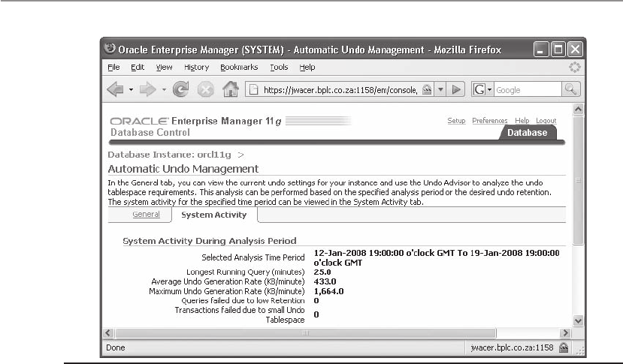The height and width of the screenshot is (364, 623).
Task: Click the Go arrow next to address bar
Action: tap(456, 90)
